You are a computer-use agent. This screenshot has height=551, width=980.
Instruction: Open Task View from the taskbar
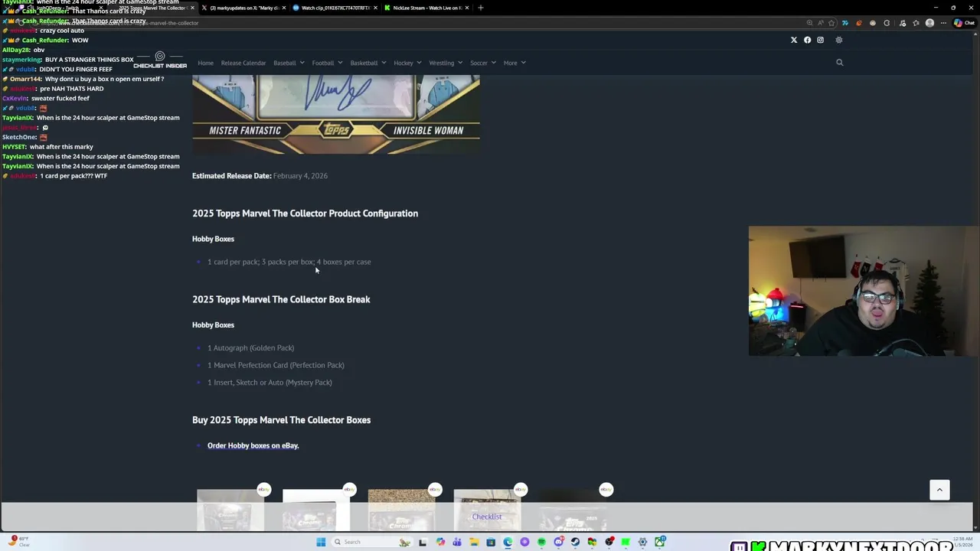(423, 542)
